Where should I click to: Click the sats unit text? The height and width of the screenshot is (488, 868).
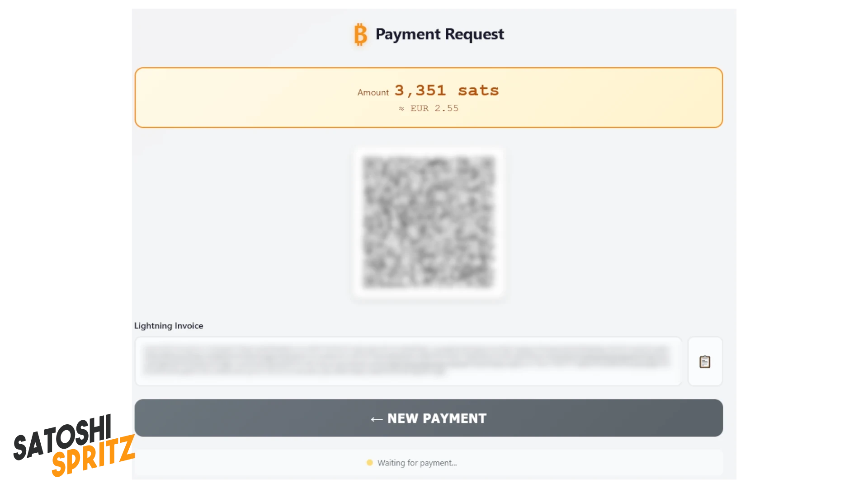(478, 90)
